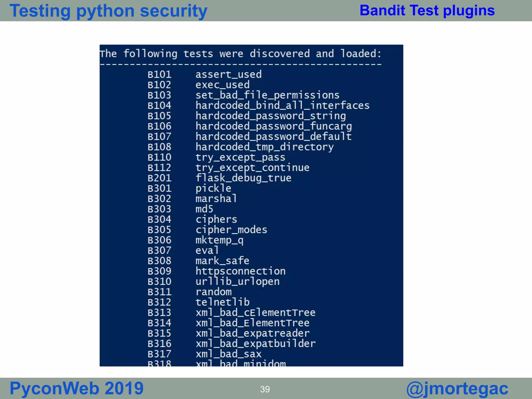Select the xml_bad_sax entry
The width and height of the screenshot is (532, 399).
pyautogui.click(x=229, y=354)
